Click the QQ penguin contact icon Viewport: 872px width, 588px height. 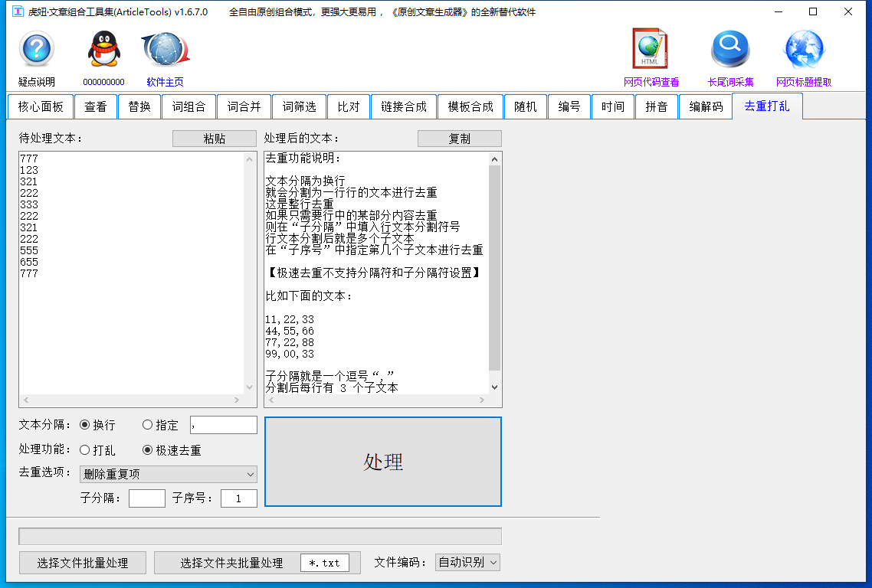click(x=104, y=49)
